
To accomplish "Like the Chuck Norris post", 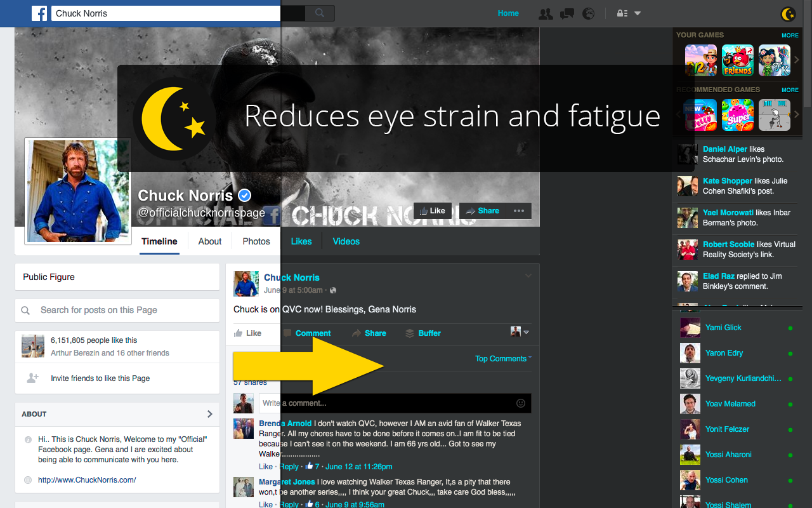I will pos(247,333).
